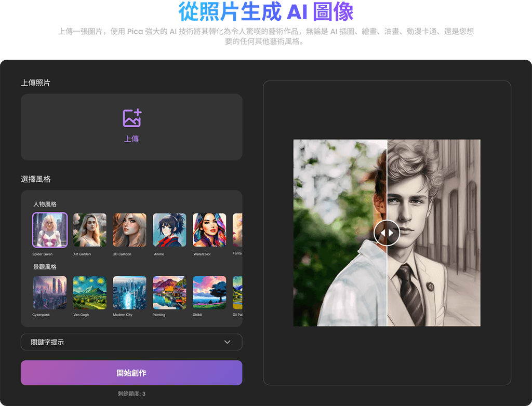Click the 3D Cartoon caption text
Screen dimensions: 532x406
click(x=122, y=254)
